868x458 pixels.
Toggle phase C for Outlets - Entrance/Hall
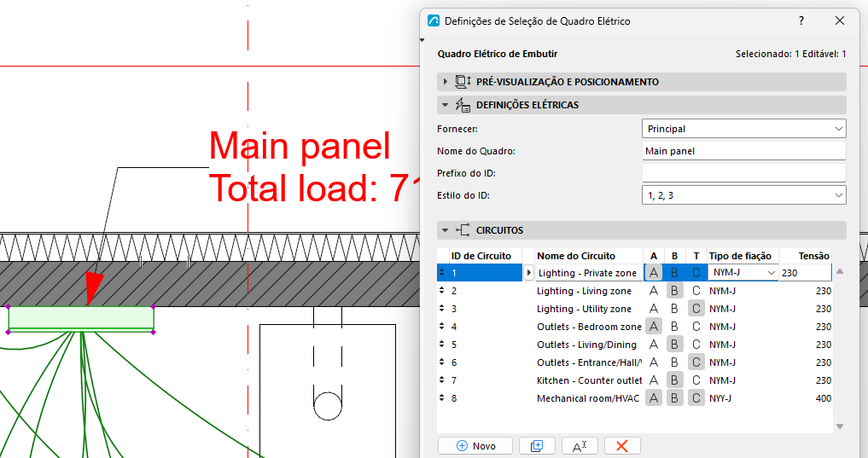(696, 362)
